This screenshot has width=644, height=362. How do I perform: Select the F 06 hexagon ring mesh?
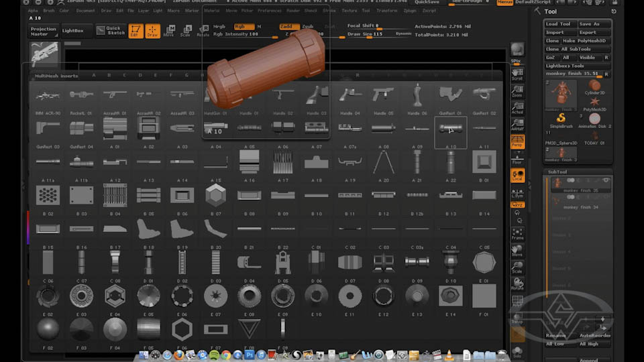[182, 333]
